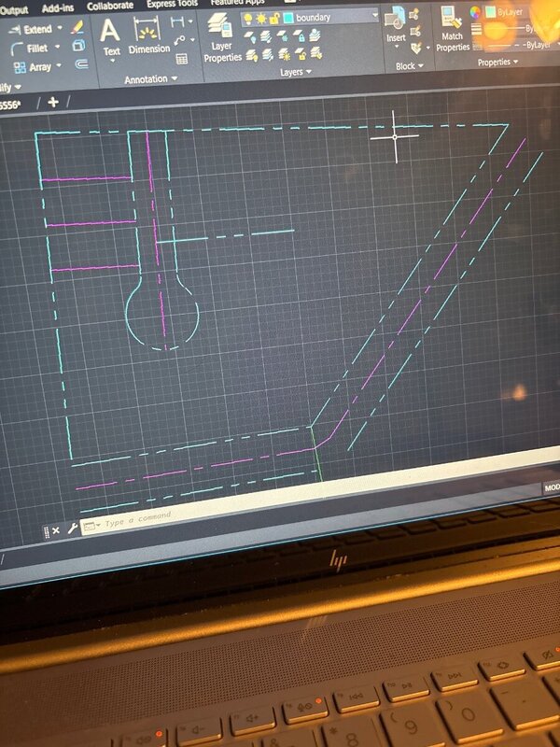Choose the Extend tool

point(32,30)
